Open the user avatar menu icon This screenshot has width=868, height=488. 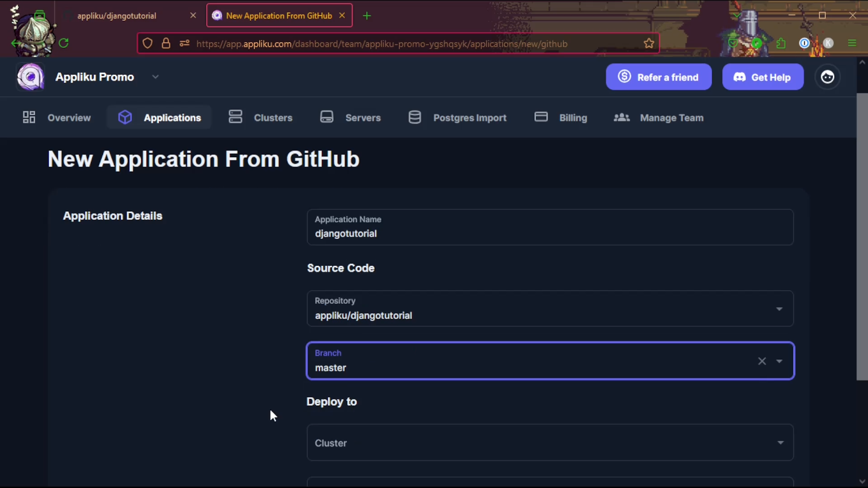[x=827, y=77]
